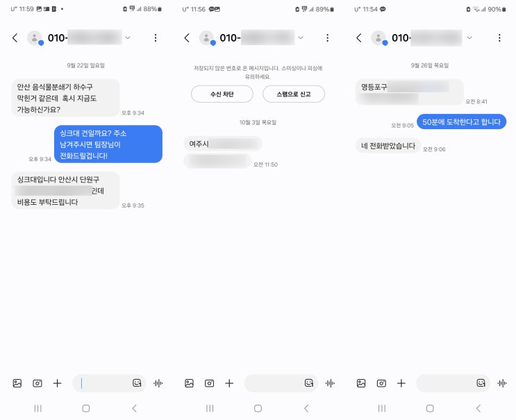Tap plus attachment icon in 11:54 screen
Image resolution: width=516 pixels, height=420 pixels.
point(401,383)
